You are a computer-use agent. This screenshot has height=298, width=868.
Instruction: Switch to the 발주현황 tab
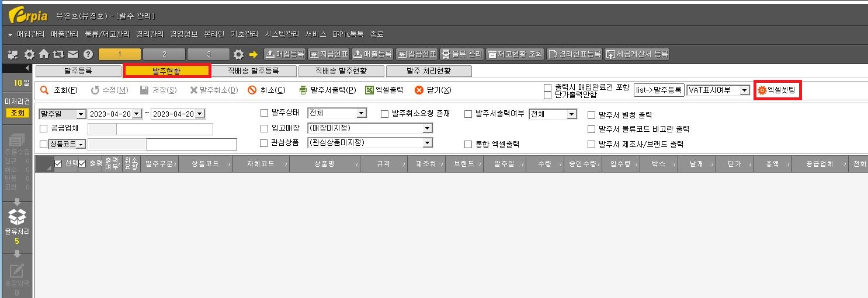(166, 71)
